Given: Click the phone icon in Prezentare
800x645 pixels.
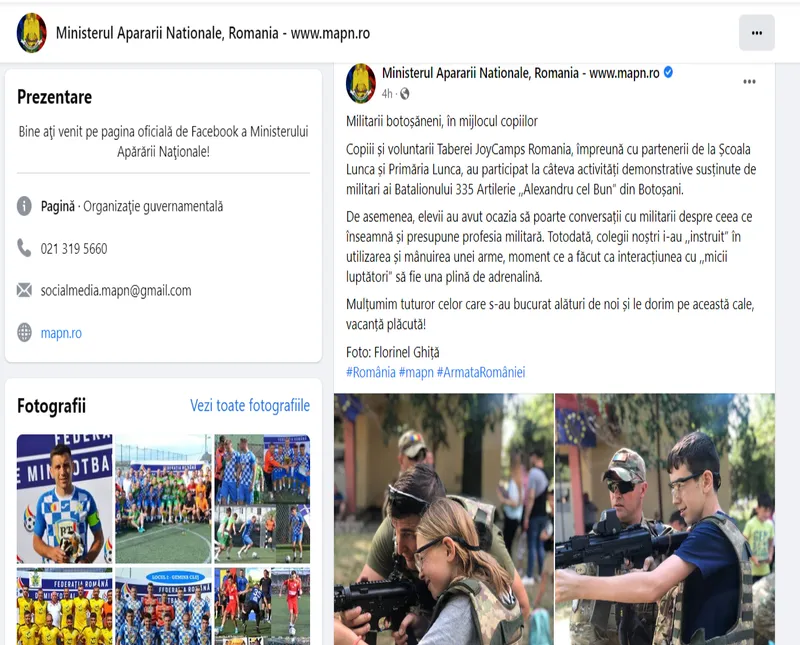Looking at the screenshot, I should 24,248.
